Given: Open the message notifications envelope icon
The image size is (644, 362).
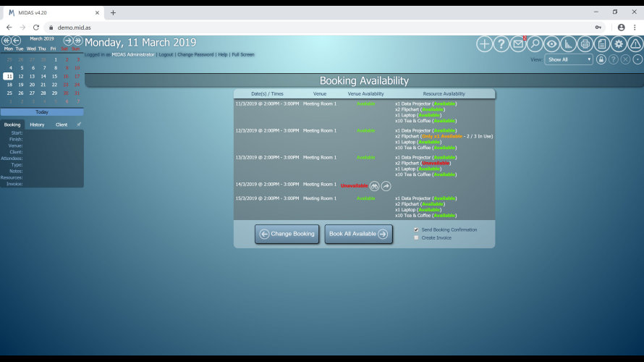Looking at the screenshot, I should (x=518, y=44).
